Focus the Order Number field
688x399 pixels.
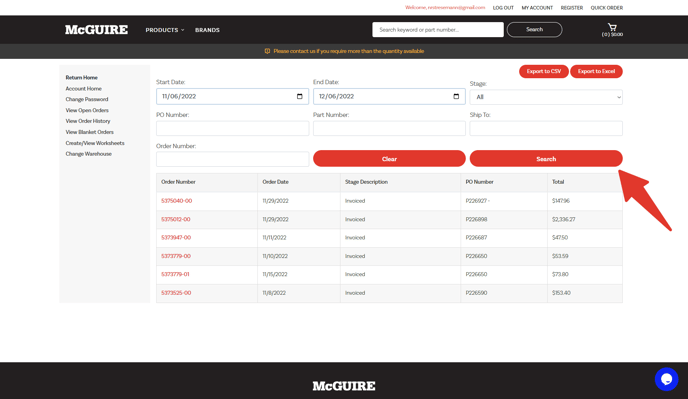[232, 159]
